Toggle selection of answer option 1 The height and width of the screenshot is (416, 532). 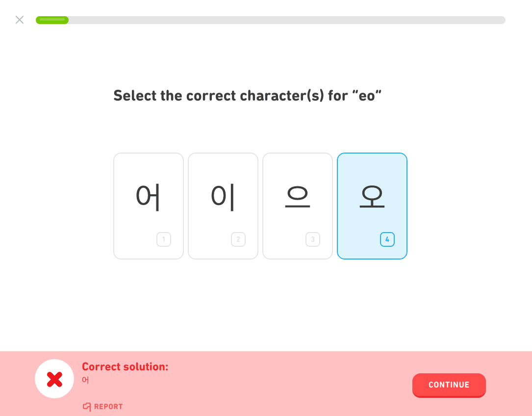(x=148, y=206)
